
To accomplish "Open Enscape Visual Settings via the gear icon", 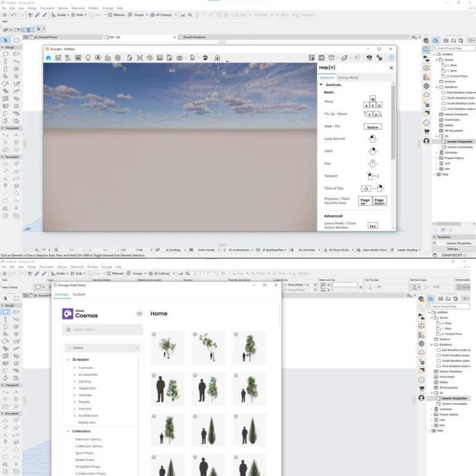I will [x=379, y=58].
